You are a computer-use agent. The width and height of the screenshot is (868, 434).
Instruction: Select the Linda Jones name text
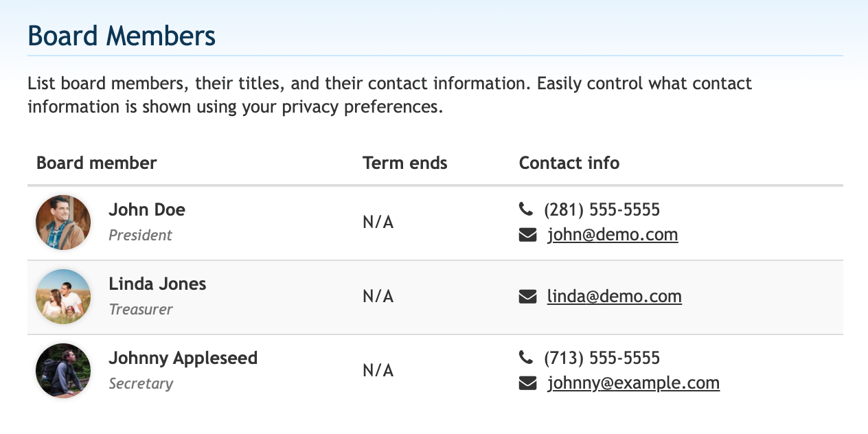click(x=157, y=284)
